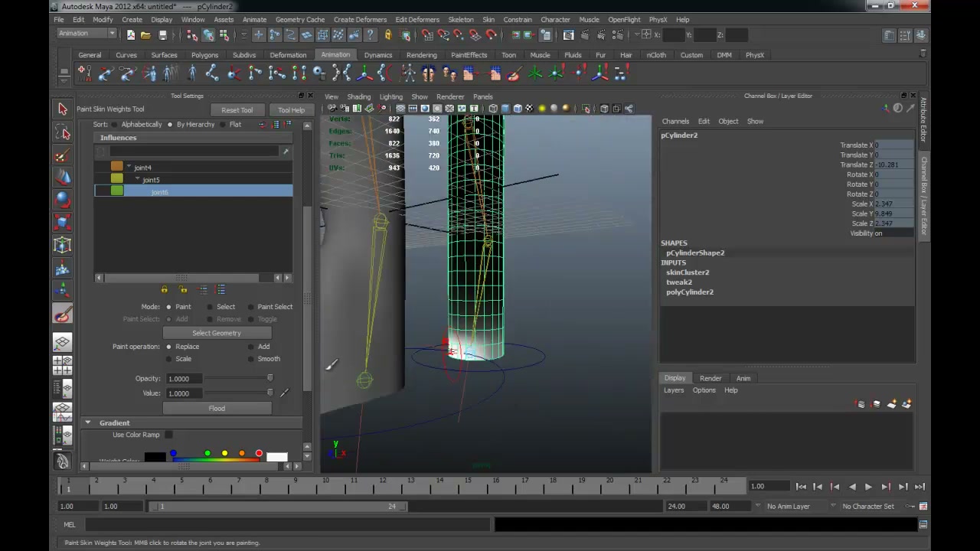Pick the Paint Selection brush tool
Screen dimensions: 980x551
click(x=63, y=155)
